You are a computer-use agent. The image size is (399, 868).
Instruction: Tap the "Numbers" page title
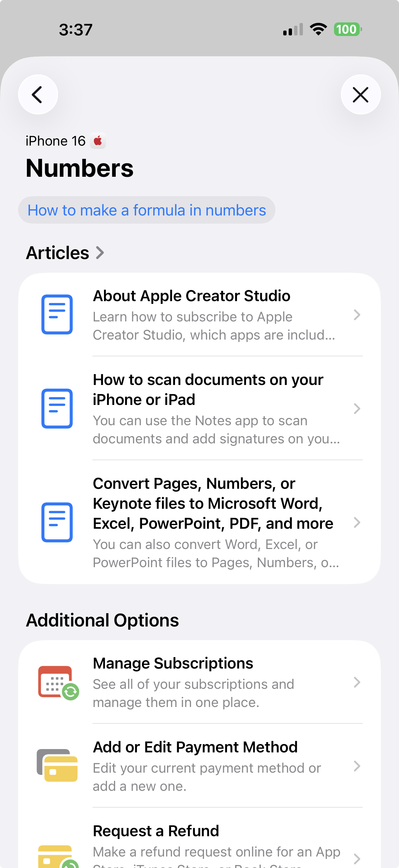(80, 168)
